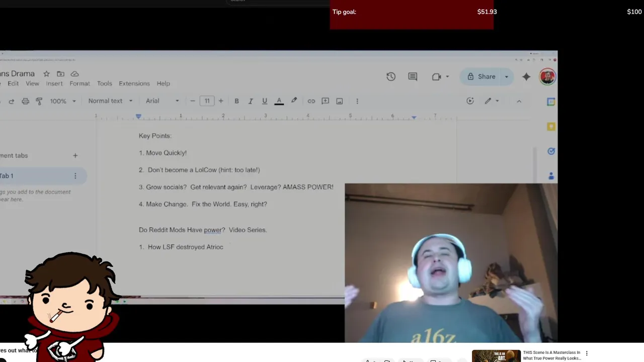Collapse the menus with the chevron up
This screenshot has height=362, width=644.
click(x=519, y=101)
